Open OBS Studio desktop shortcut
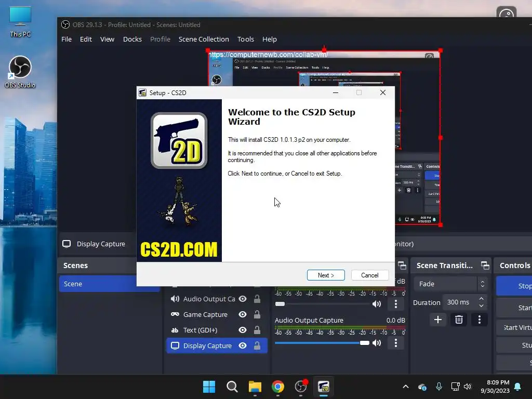This screenshot has width=532, height=399. pos(20,72)
